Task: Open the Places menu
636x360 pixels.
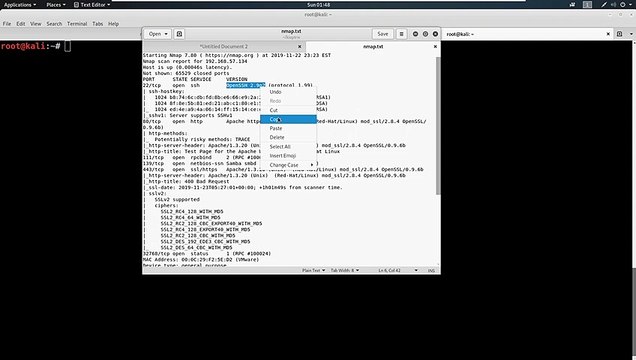Action: (56, 5)
